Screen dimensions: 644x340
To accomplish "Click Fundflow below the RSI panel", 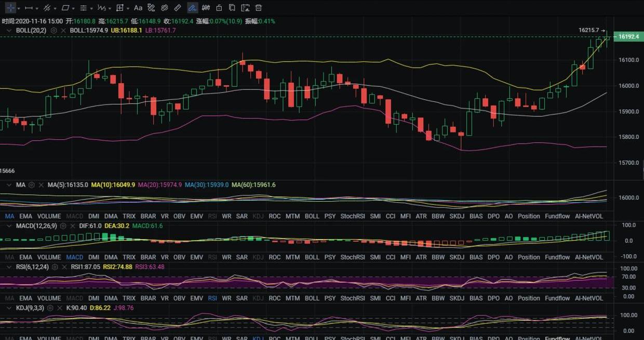I will coord(557,298).
